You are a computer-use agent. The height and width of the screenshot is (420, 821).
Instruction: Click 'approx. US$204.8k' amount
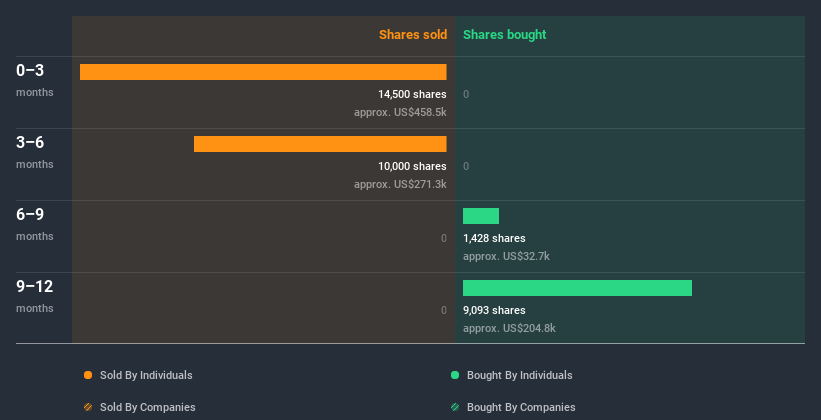click(509, 328)
